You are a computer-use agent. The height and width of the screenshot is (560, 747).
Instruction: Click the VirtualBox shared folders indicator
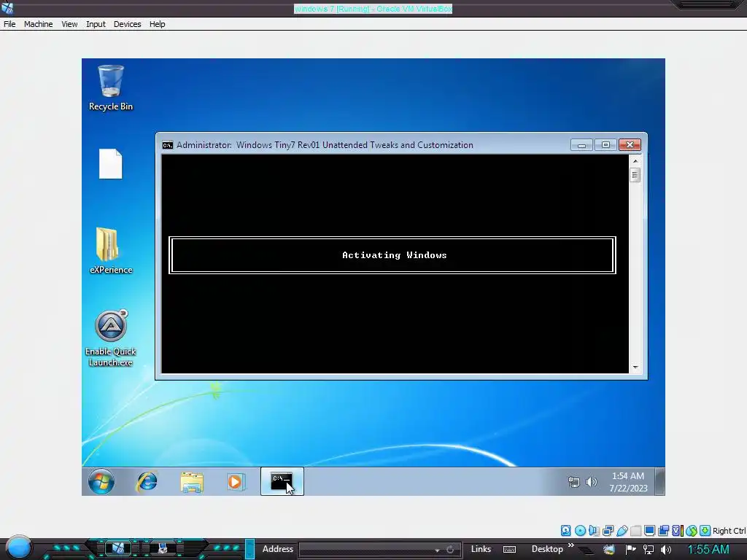(x=636, y=531)
